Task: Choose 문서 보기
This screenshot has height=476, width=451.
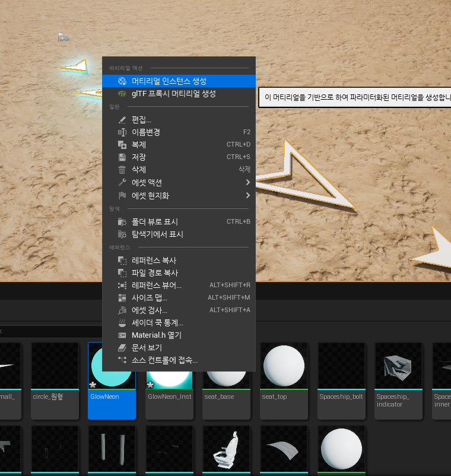Action: tap(179, 348)
